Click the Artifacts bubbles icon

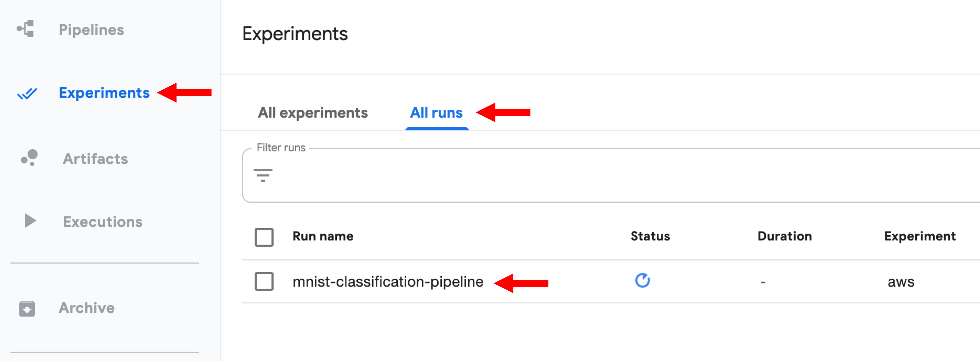[29, 157]
